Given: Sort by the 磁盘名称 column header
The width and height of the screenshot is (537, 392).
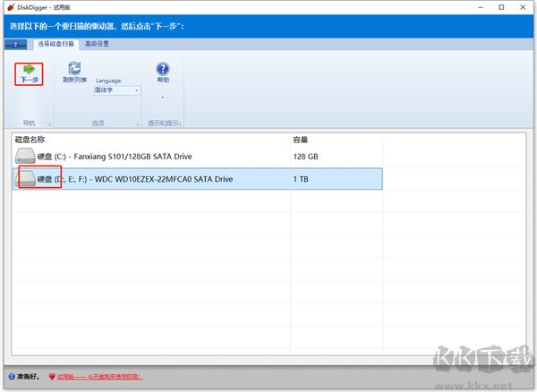Looking at the screenshot, I should click(x=30, y=140).
